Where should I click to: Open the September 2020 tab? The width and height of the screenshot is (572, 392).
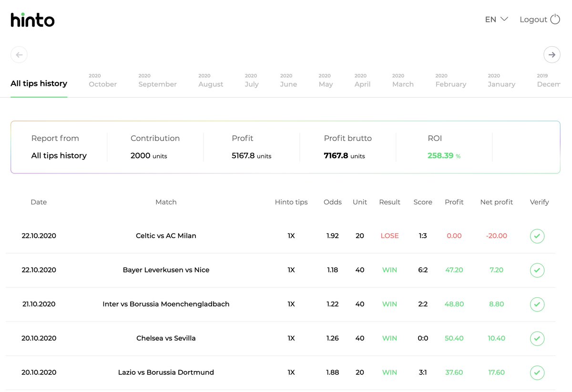point(157,80)
